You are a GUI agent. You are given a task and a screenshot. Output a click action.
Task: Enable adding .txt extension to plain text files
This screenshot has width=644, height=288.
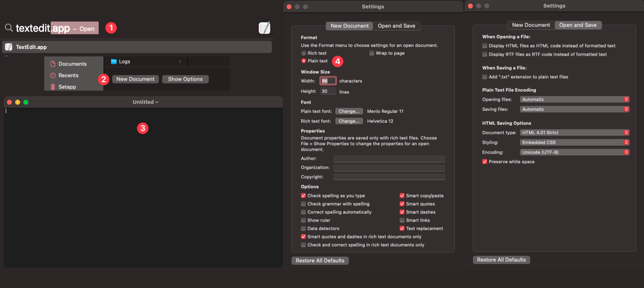pyautogui.click(x=485, y=77)
